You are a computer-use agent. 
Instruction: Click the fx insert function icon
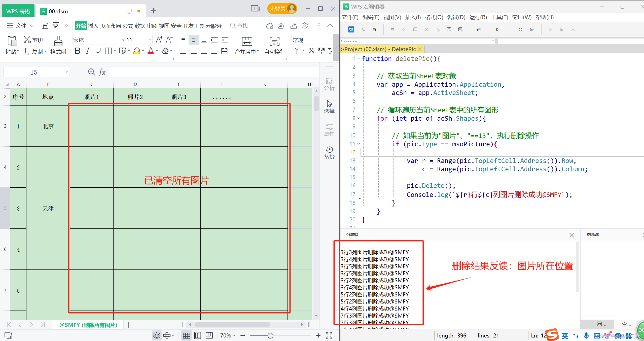pos(102,72)
